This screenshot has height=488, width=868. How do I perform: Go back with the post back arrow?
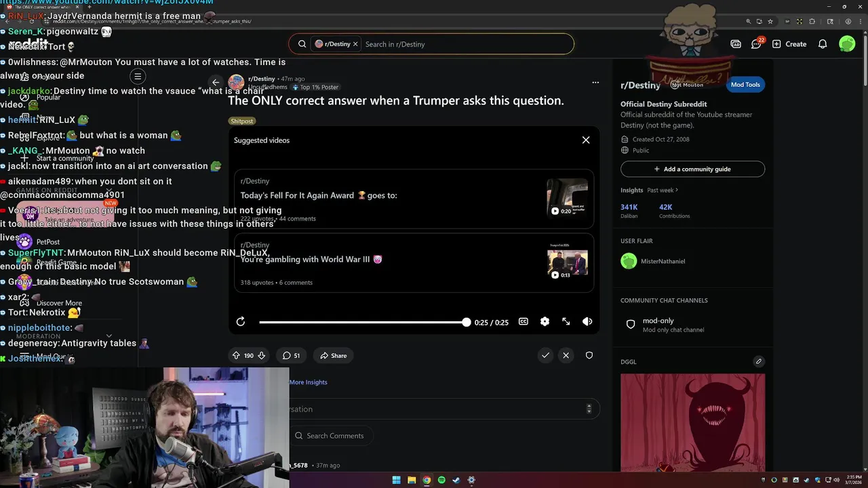pyautogui.click(x=216, y=83)
